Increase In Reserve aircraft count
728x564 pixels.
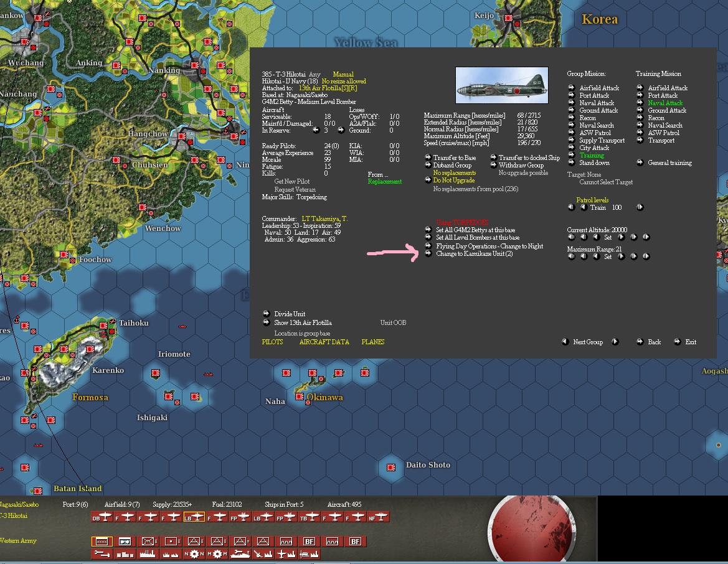pyautogui.click(x=341, y=130)
